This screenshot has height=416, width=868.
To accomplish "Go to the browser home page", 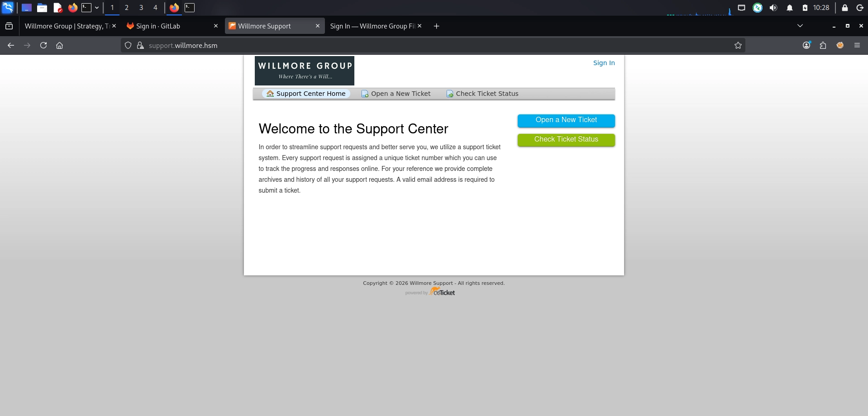I will 59,45.
